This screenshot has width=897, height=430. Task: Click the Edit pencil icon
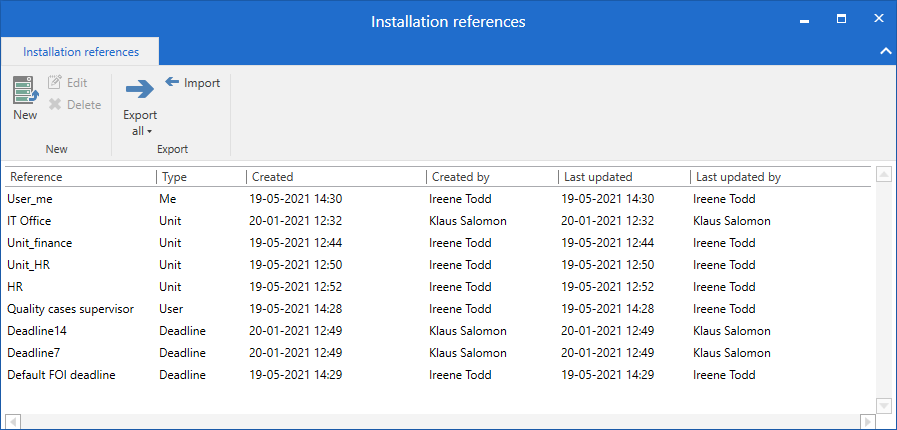(x=56, y=83)
